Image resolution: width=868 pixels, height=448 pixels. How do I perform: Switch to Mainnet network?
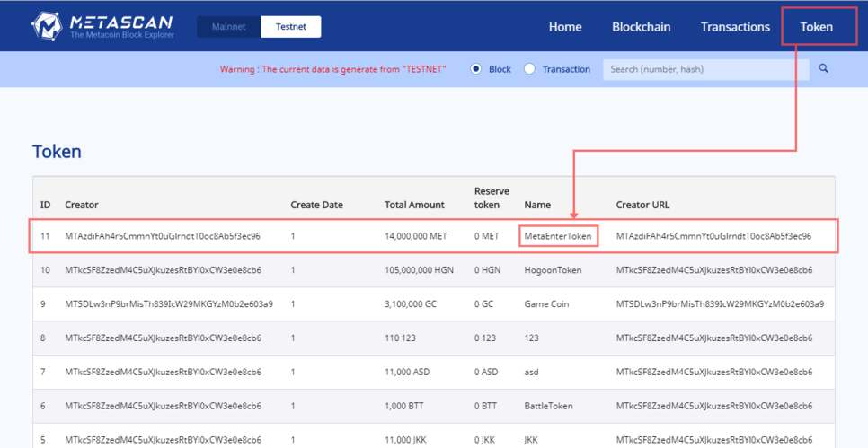point(228,27)
